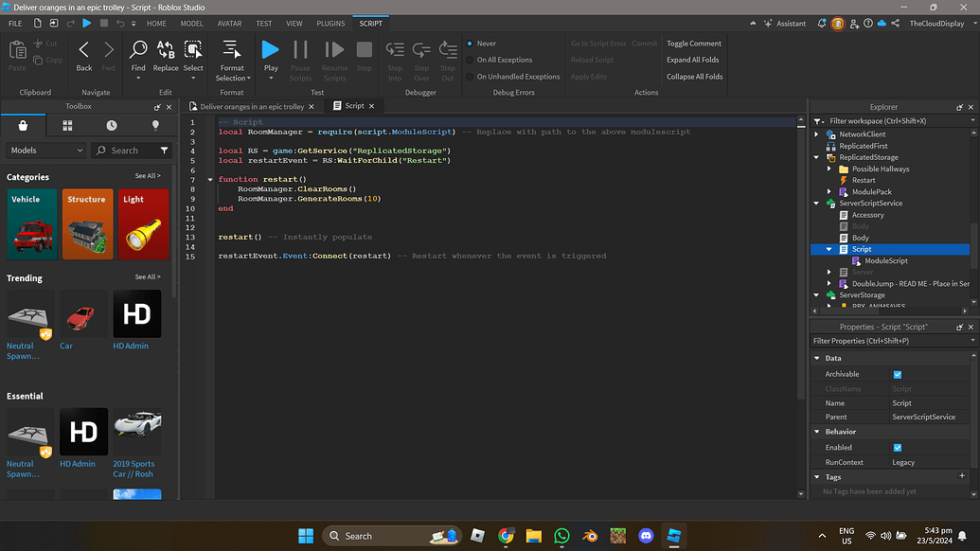The image size is (980, 551).
Task: Click the quick-access Play icon in title toolbar
Action: [x=87, y=23]
